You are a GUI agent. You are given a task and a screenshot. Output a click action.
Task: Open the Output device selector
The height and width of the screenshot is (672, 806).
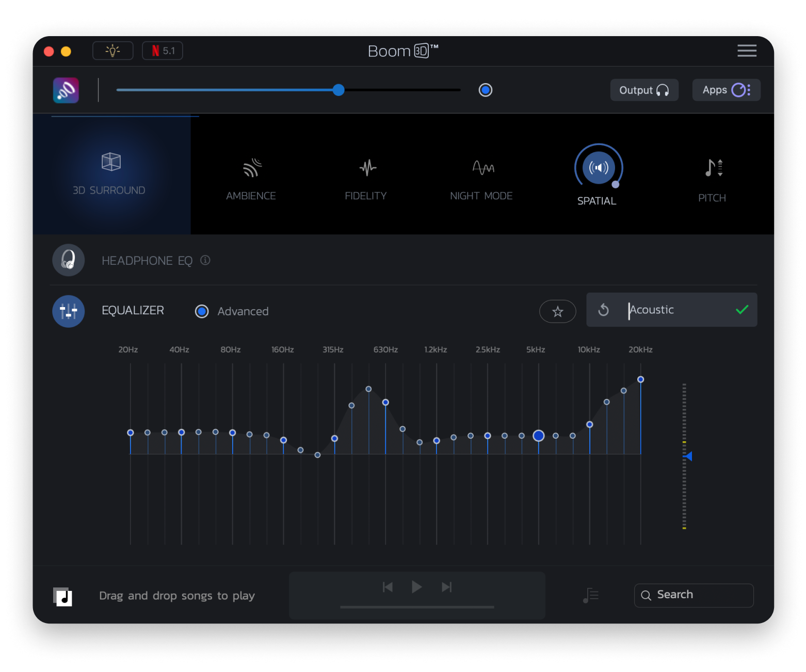[644, 90]
